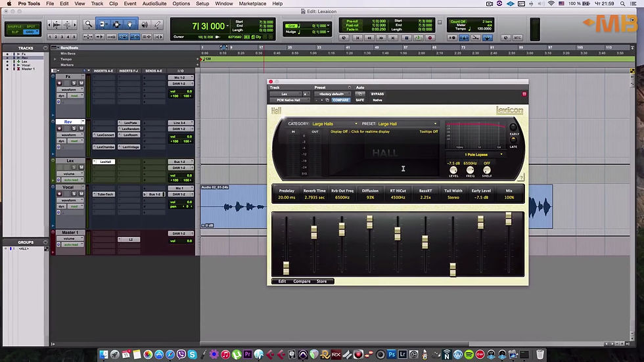Viewport: 644px width, 362px height.
Task: Toggle the plugin SAFE button
Action: (360, 100)
